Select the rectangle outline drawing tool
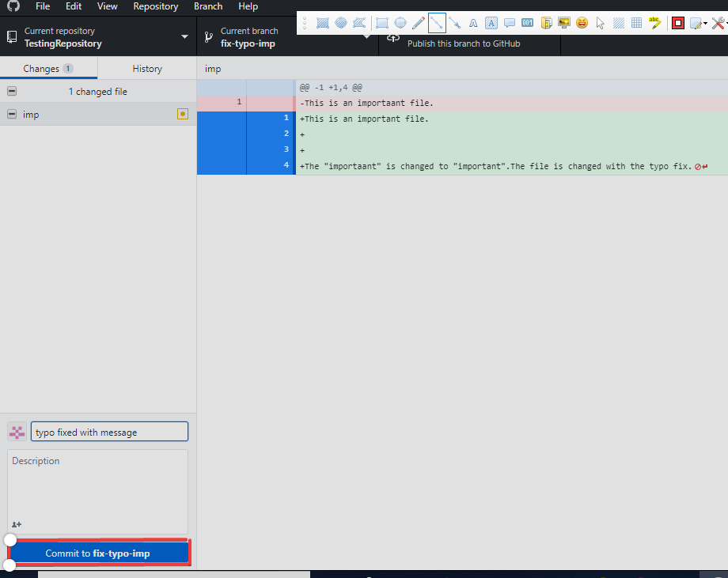Image resolution: width=728 pixels, height=578 pixels. (382, 23)
